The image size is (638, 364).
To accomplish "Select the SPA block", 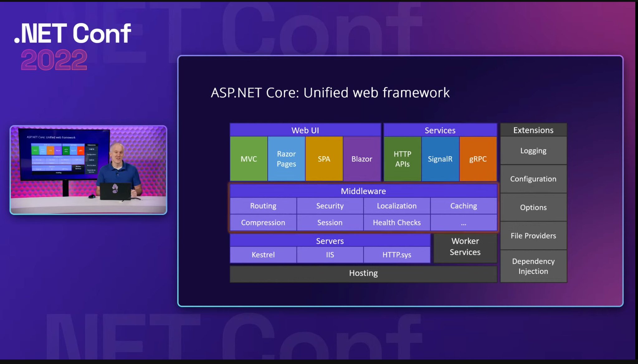I will pyautogui.click(x=324, y=158).
